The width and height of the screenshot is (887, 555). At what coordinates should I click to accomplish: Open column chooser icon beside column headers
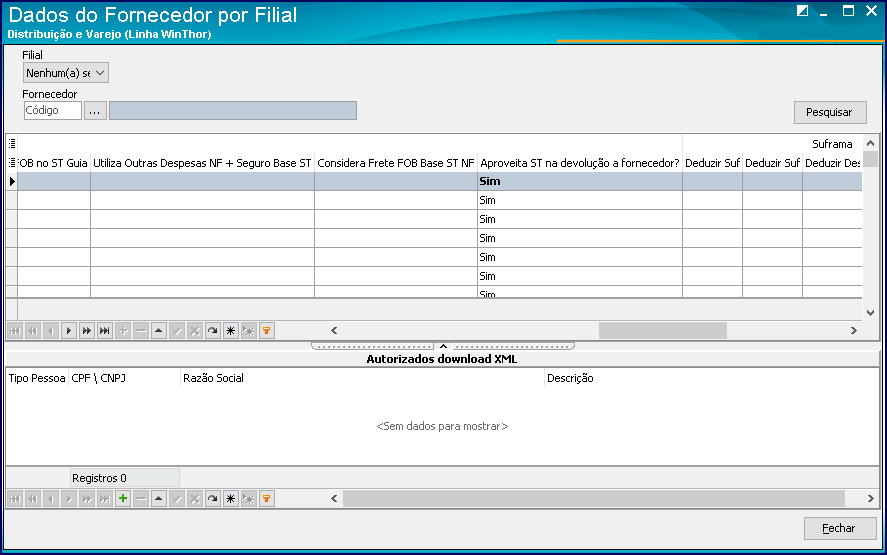pos(12,163)
